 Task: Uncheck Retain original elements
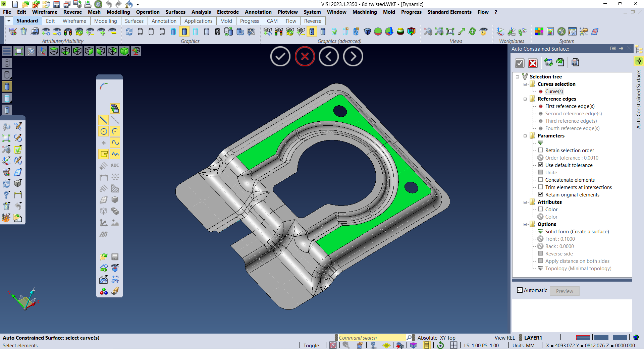coord(541,194)
